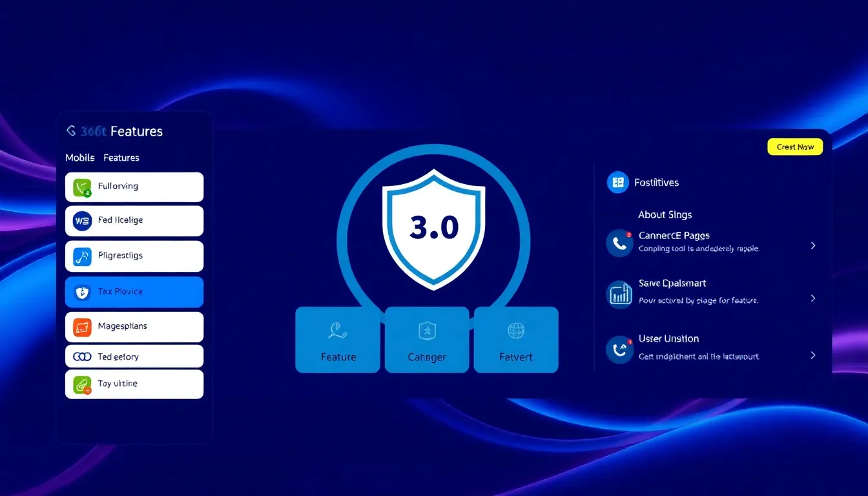This screenshot has height=496, width=868.
Task: Expand the Sanve Dpalsmart chevron arrow
Action: pyautogui.click(x=812, y=298)
